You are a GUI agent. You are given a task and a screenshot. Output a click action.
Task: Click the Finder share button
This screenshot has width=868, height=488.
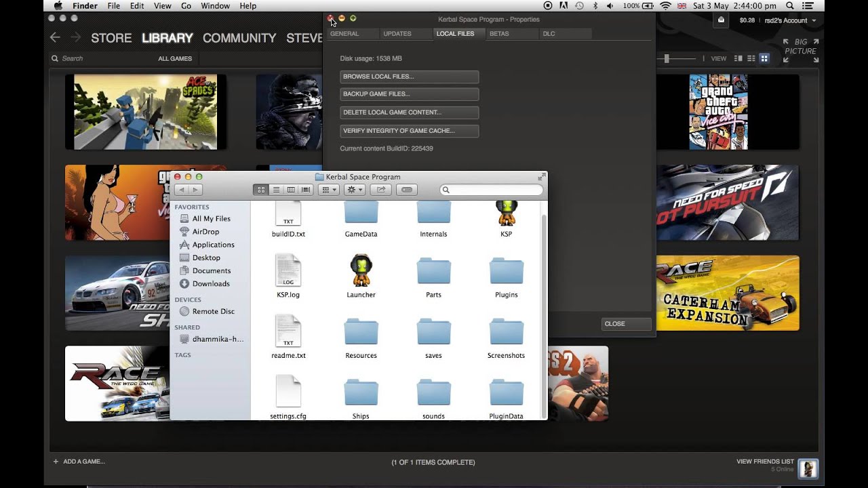point(381,190)
